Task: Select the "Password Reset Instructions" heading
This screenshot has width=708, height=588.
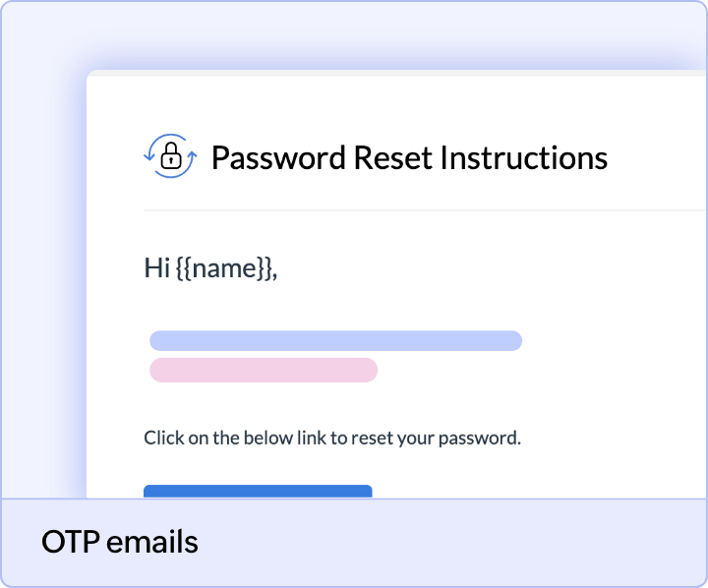Action: [x=409, y=157]
